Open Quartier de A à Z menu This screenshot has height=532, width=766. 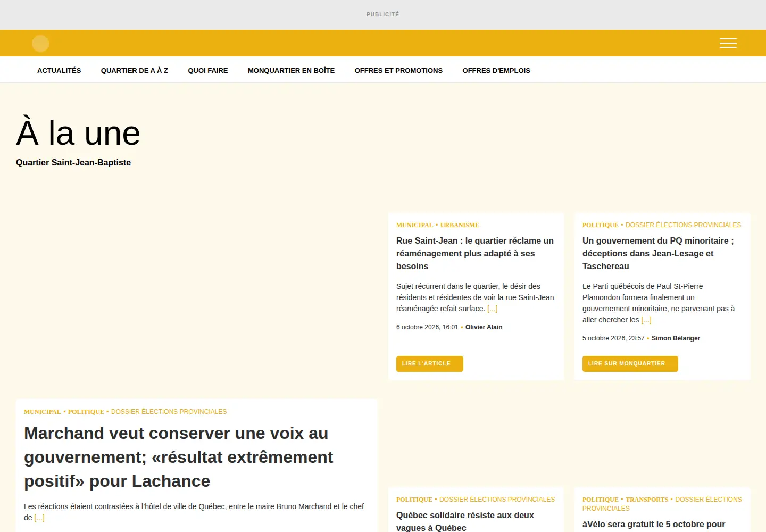coord(135,70)
